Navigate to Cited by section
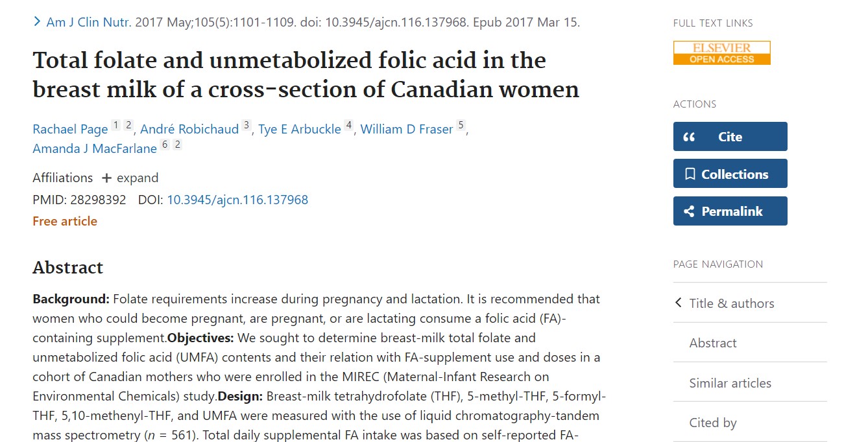 pos(712,423)
